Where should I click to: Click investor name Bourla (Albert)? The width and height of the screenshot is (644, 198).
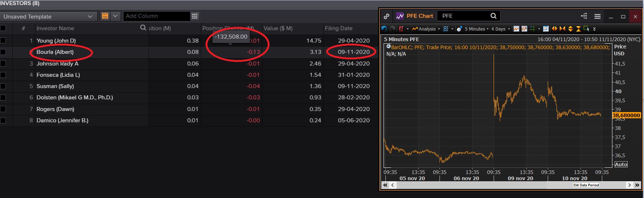coord(55,52)
